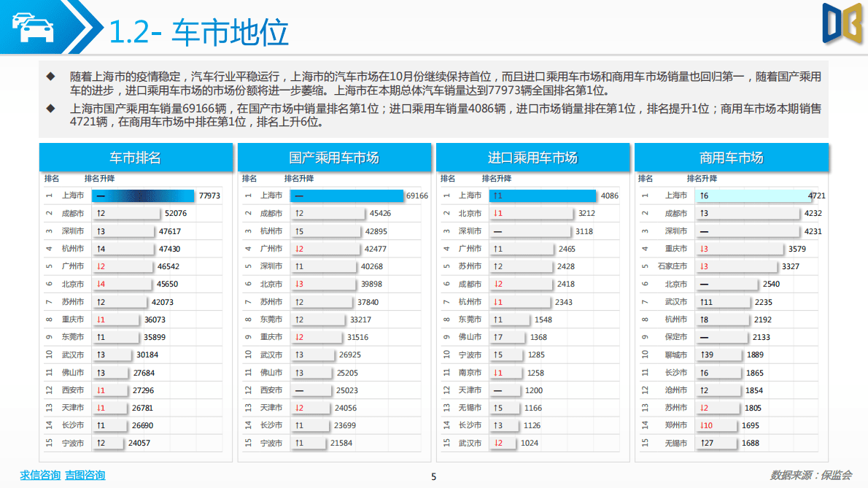Expand the 商用车市场 panel header
Screen dimensions: 868x488
coord(731,157)
